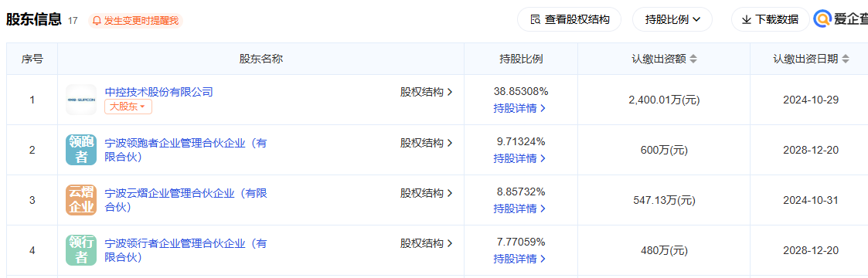
Task: Click the 领行者 shareholder logo icon
Action: [81, 250]
